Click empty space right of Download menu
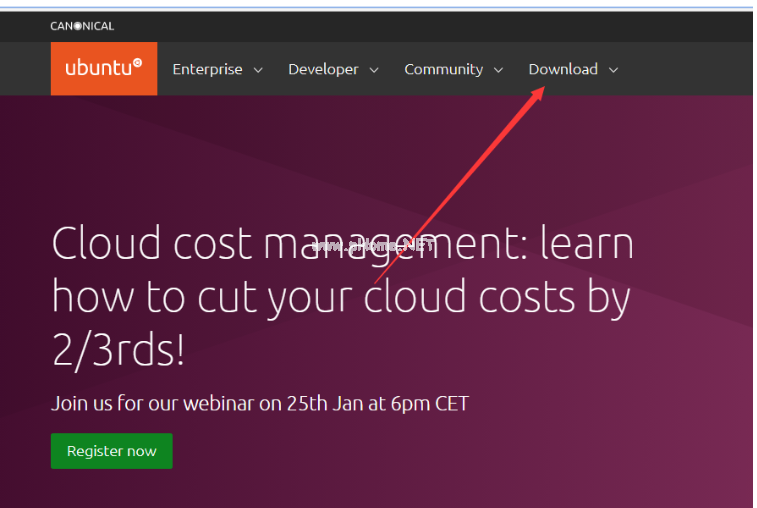This screenshot has height=508, width=757. click(x=690, y=69)
